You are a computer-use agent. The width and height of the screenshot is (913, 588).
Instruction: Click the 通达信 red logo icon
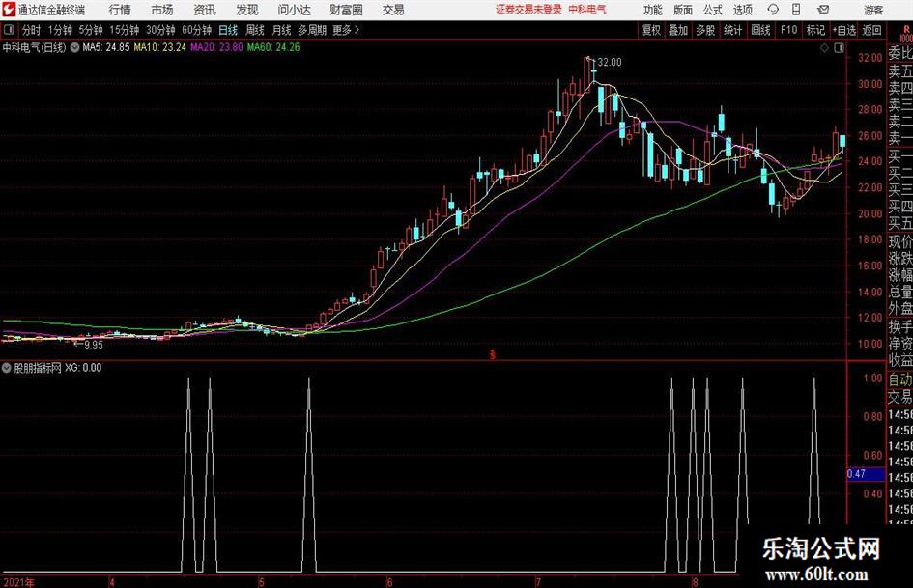click(x=9, y=10)
